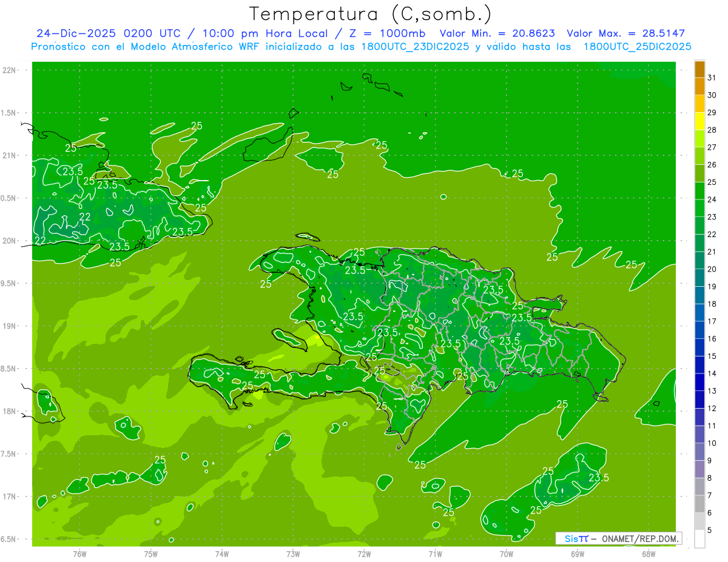The width and height of the screenshot is (728, 562).
Task: Click the 17N latitude axis label
Action: pyautogui.click(x=10, y=497)
